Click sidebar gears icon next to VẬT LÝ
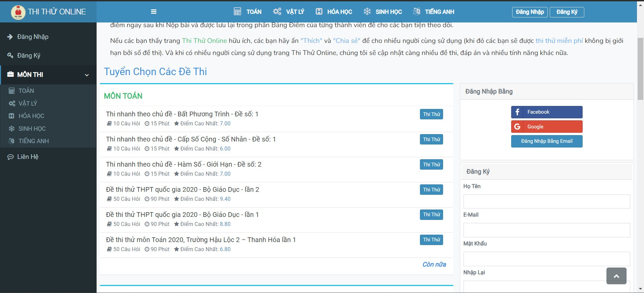The height and width of the screenshot is (293, 644). [x=12, y=104]
